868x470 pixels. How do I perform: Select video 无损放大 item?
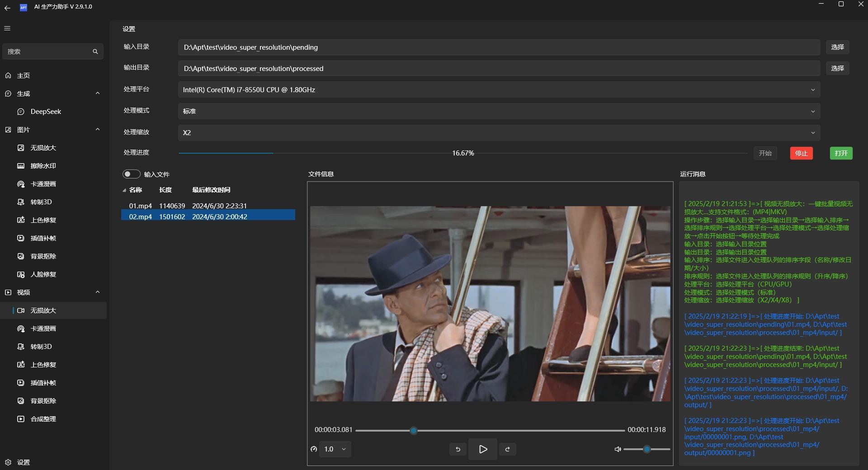[x=53, y=310]
